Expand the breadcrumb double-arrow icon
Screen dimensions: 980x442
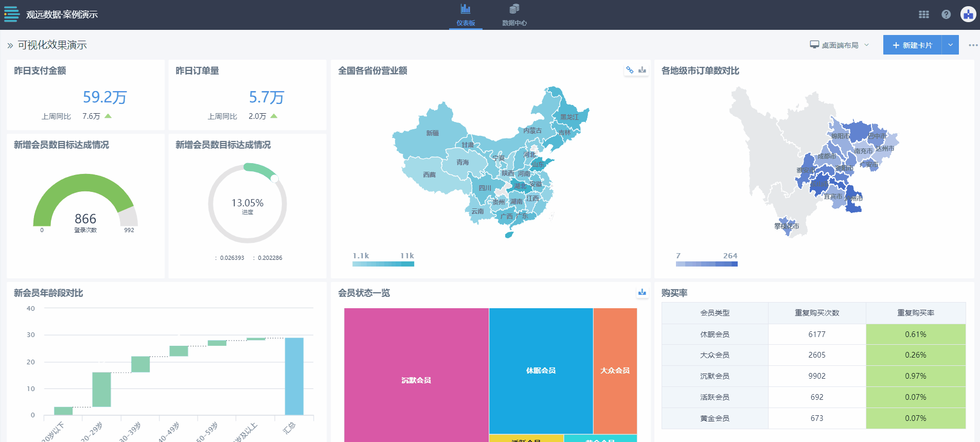pyautogui.click(x=10, y=46)
